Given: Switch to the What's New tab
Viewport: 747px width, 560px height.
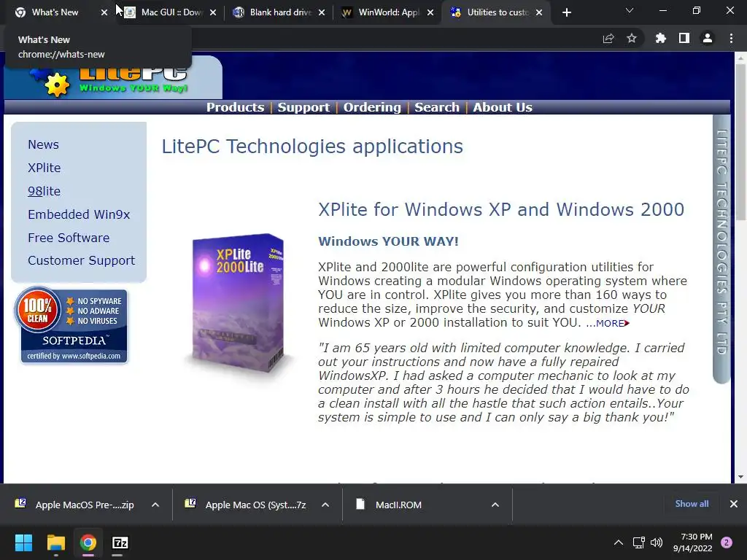Looking at the screenshot, I should click(x=55, y=12).
